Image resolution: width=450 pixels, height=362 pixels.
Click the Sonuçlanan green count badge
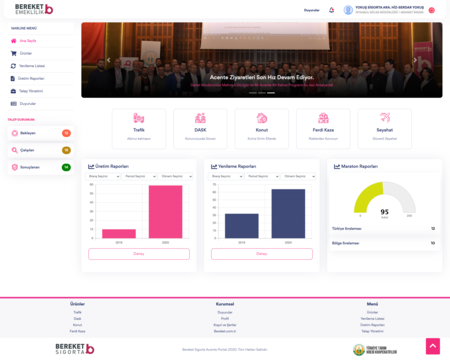coord(66,167)
